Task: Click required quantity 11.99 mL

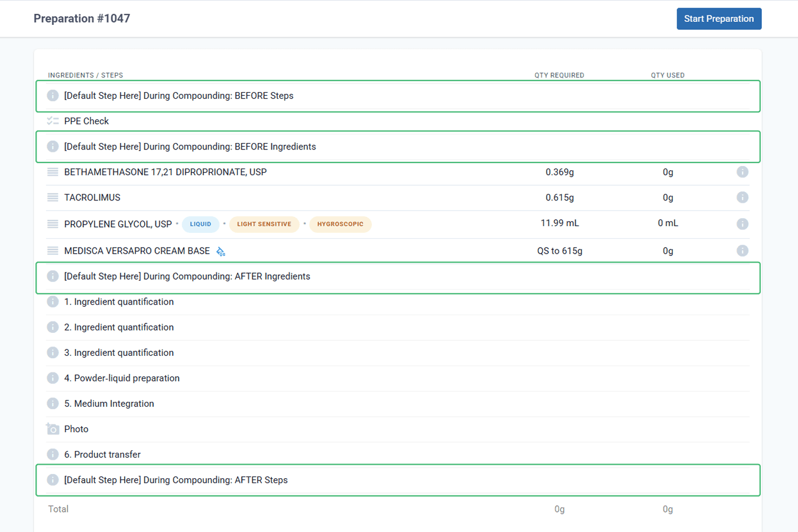Action: 560,223
